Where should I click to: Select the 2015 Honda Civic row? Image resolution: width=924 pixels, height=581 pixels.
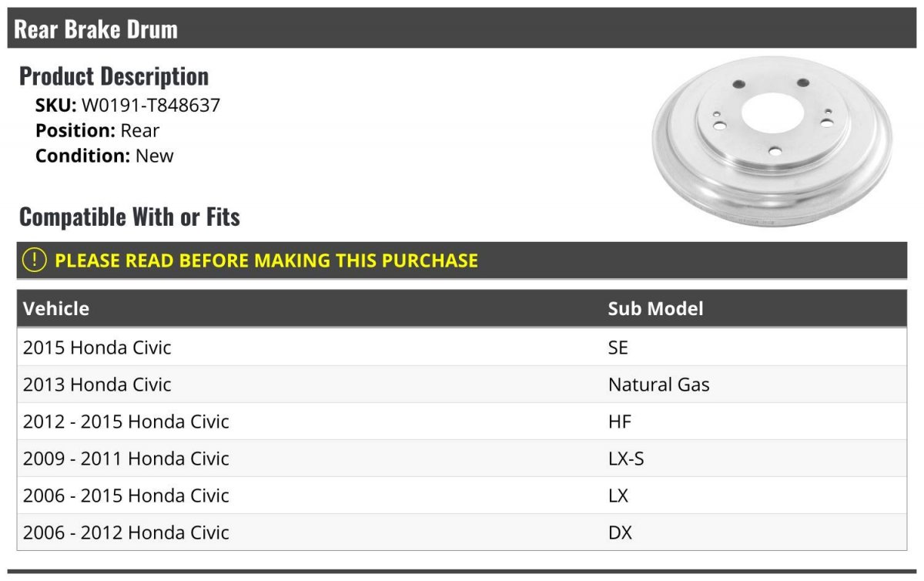pyautogui.click(x=462, y=348)
